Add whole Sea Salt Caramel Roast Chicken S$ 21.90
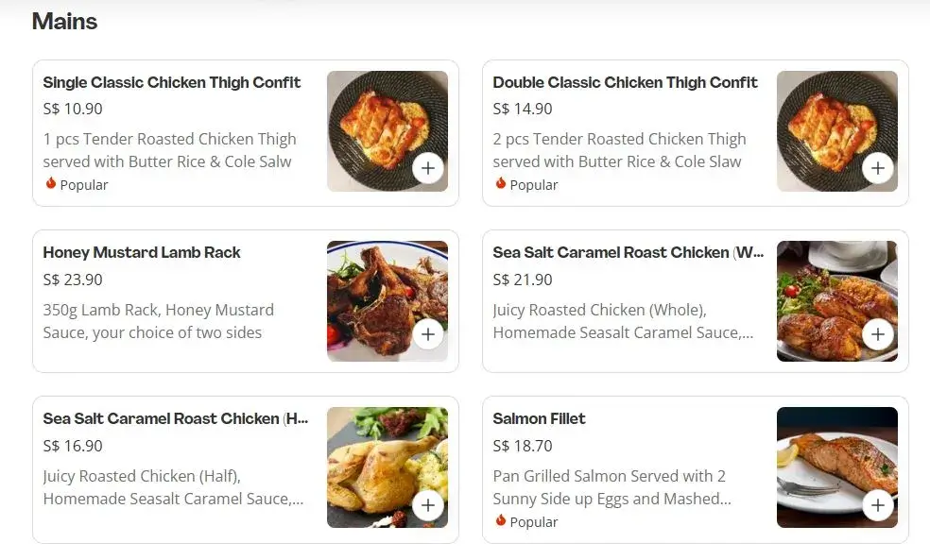The height and width of the screenshot is (560, 930). pyautogui.click(x=878, y=334)
